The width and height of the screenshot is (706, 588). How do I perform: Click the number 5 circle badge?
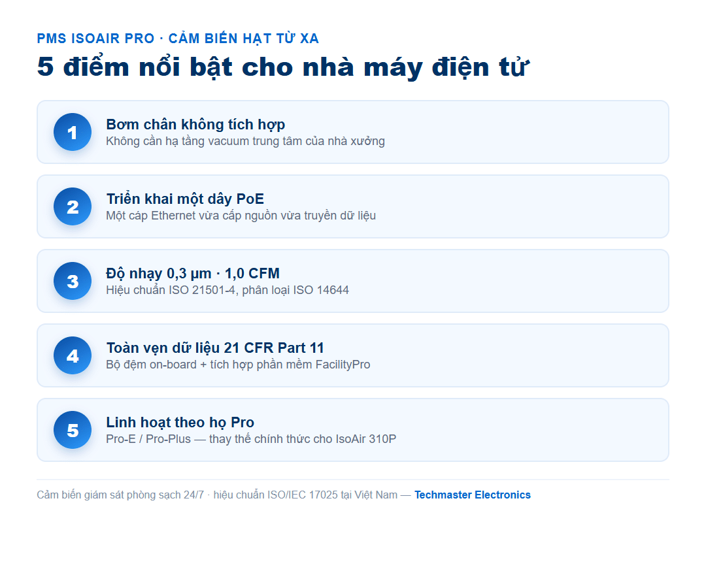click(73, 430)
